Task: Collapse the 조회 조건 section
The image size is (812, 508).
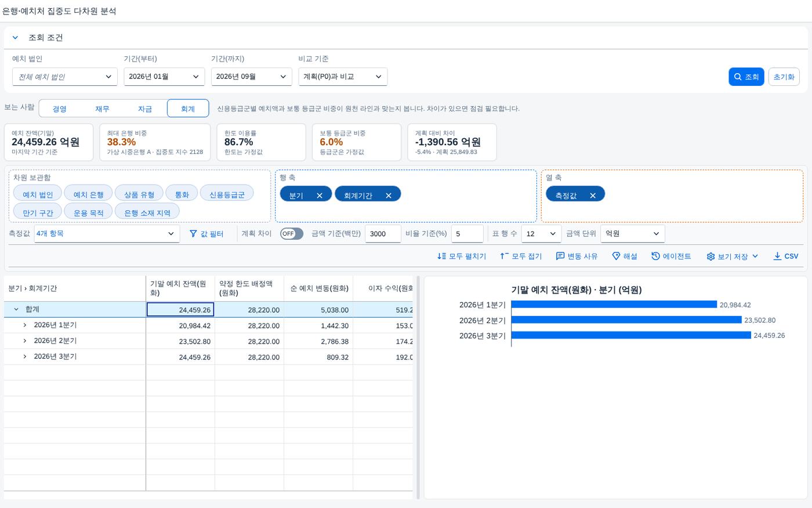Action: coord(15,38)
